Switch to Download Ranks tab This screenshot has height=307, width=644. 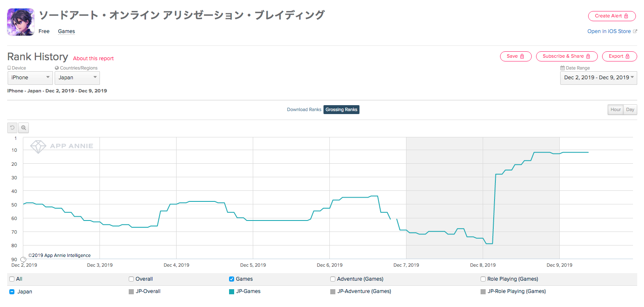coord(304,110)
